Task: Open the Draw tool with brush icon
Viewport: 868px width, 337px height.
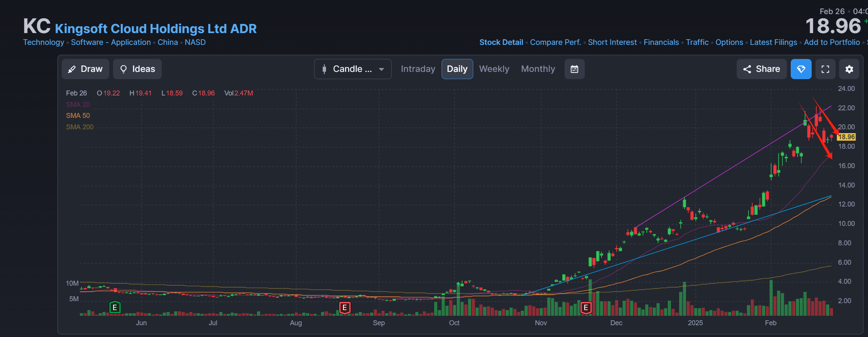Action: (x=85, y=69)
